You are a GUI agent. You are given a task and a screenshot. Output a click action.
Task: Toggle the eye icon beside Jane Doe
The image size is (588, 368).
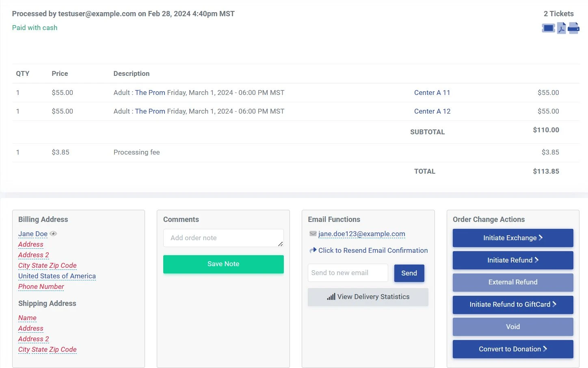point(53,234)
